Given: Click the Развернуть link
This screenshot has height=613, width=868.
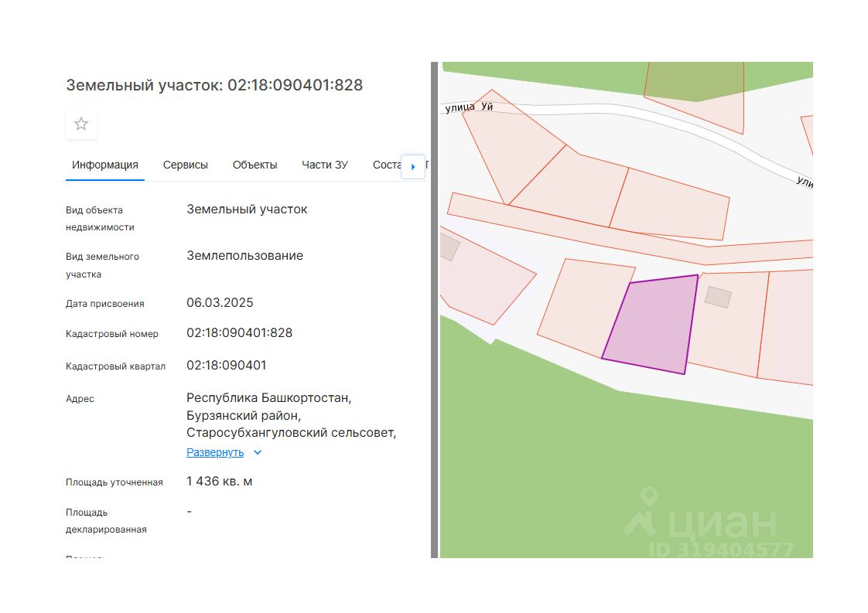Looking at the screenshot, I should click(x=215, y=452).
